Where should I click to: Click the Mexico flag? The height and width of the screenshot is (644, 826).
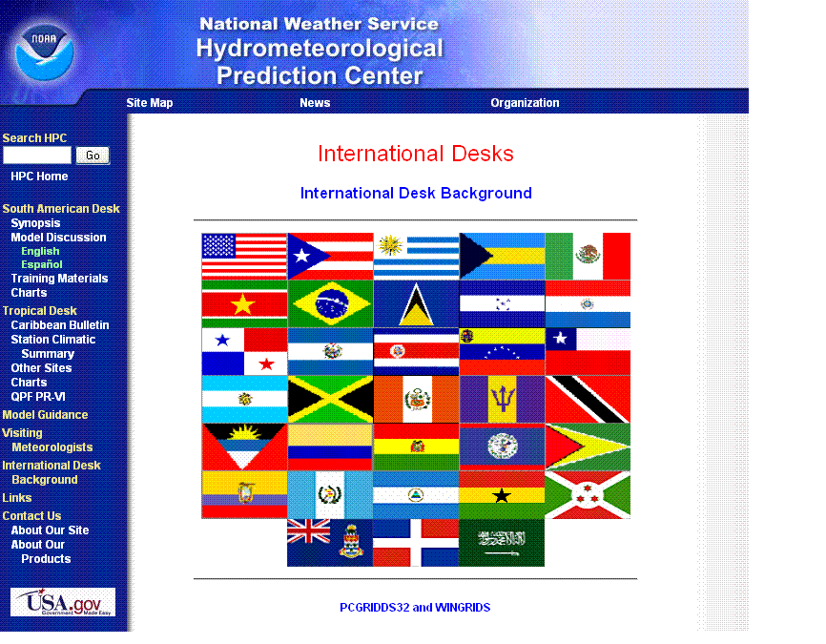pyautogui.click(x=588, y=257)
